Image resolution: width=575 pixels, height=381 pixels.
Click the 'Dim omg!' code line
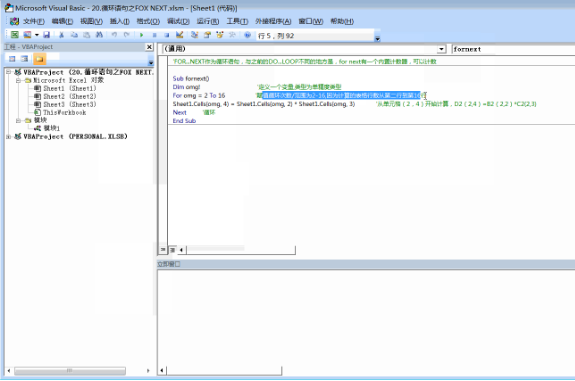pos(186,87)
